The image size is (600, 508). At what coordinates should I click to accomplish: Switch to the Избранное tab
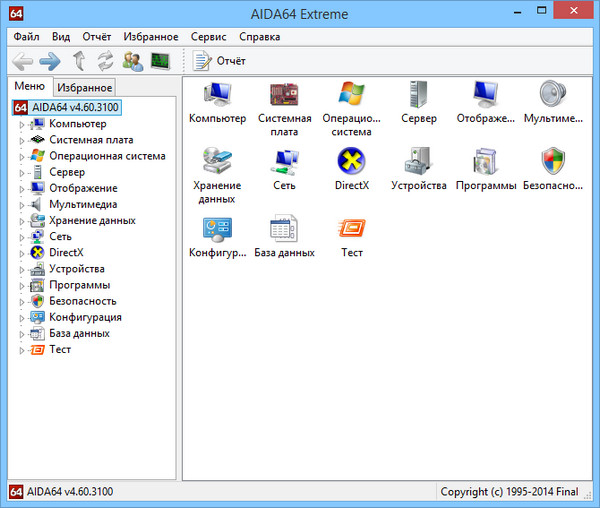[x=84, y=88]
